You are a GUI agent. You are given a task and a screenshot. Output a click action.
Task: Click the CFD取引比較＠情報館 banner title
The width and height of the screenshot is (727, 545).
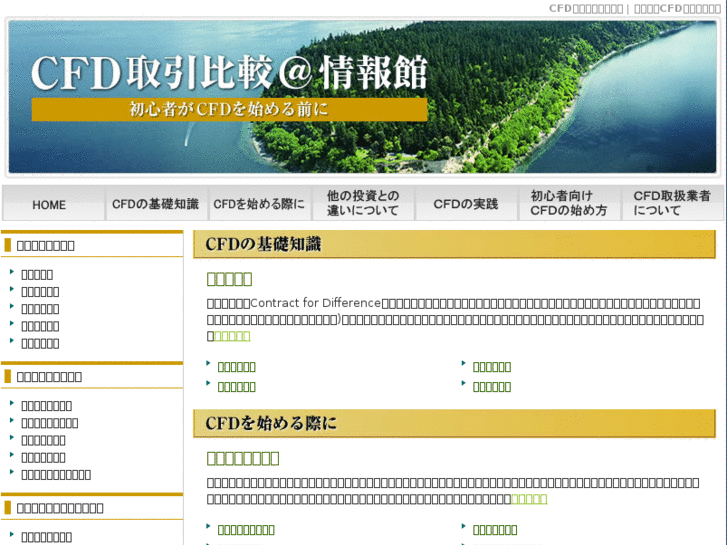point(229,72)
